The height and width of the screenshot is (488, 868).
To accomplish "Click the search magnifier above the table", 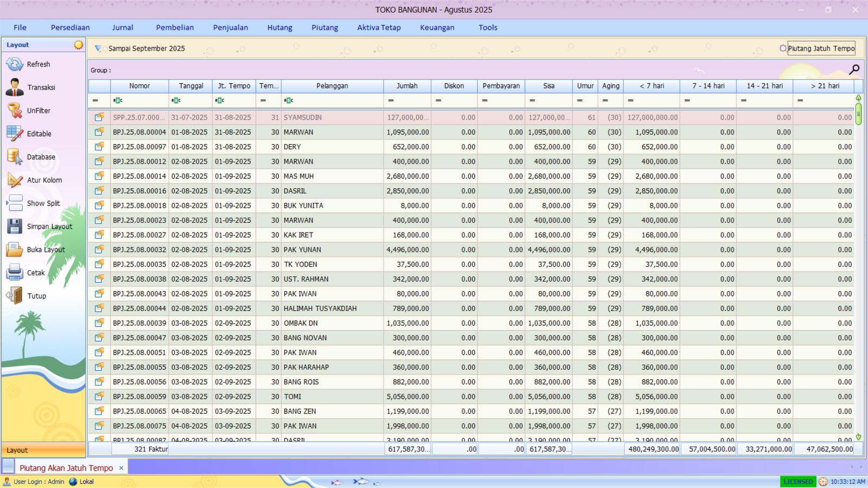I will pos(854,69).
